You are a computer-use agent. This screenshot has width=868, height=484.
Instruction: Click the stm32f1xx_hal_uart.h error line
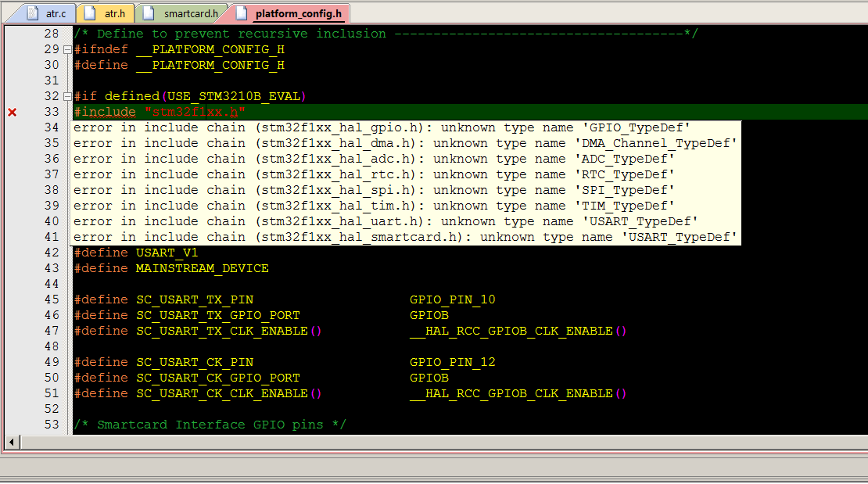[x=386, y=221]
